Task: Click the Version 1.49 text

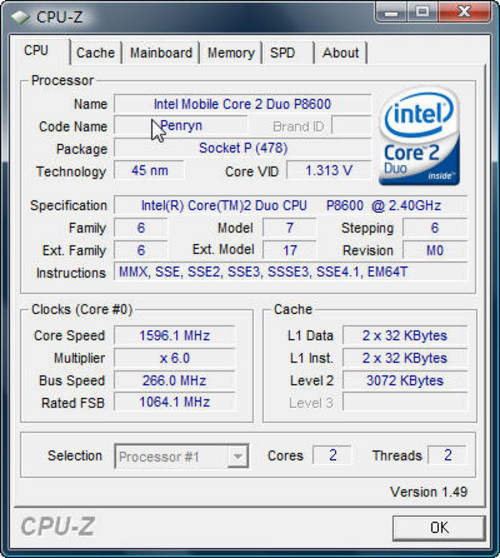Action: click(428, 492)
